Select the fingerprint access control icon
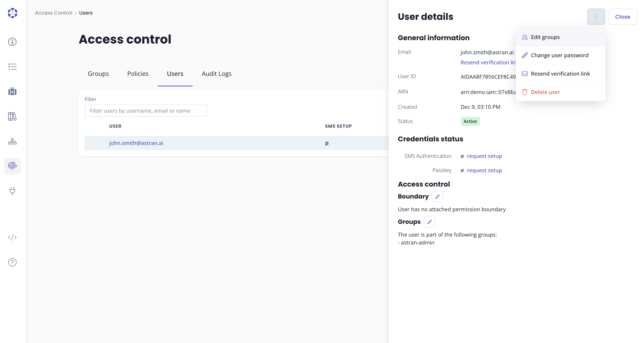Image resolution: width=644 pixels, height=343 pixels. click(x=12, y=166)
